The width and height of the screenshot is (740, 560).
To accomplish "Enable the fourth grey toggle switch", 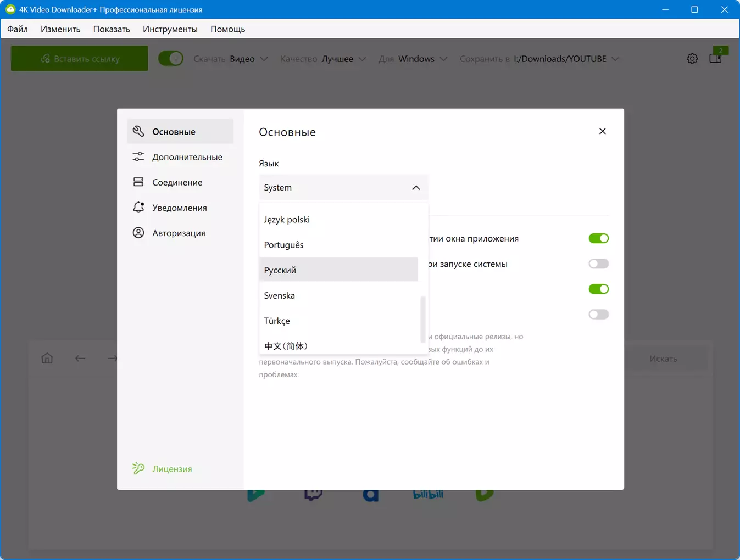I will [x=599, y=314].
